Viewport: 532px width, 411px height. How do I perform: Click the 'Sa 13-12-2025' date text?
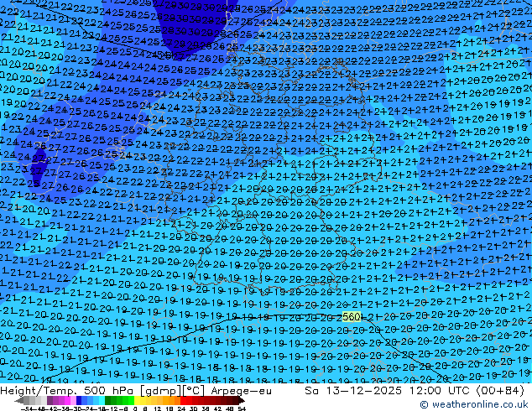(353, 391)
